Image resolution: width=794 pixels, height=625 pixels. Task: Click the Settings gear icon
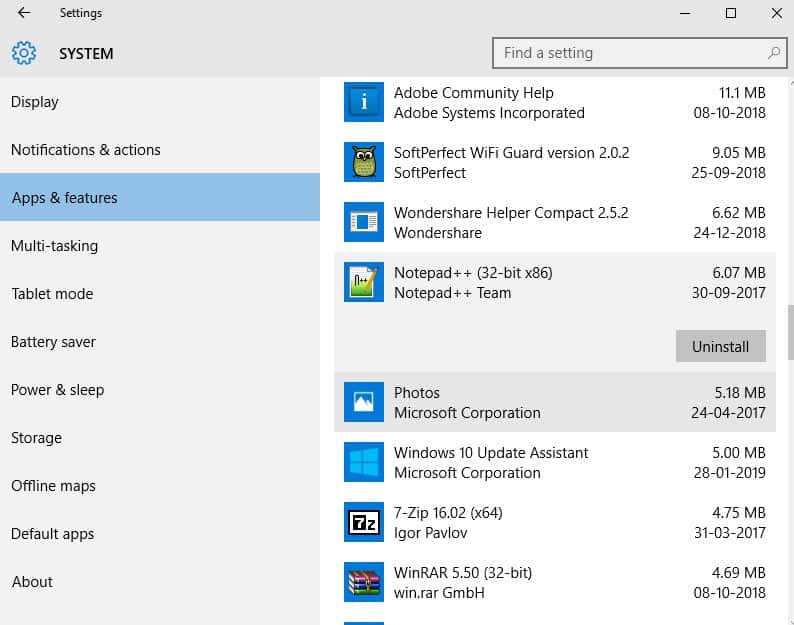pyautogui.click(x=24, y=53)
